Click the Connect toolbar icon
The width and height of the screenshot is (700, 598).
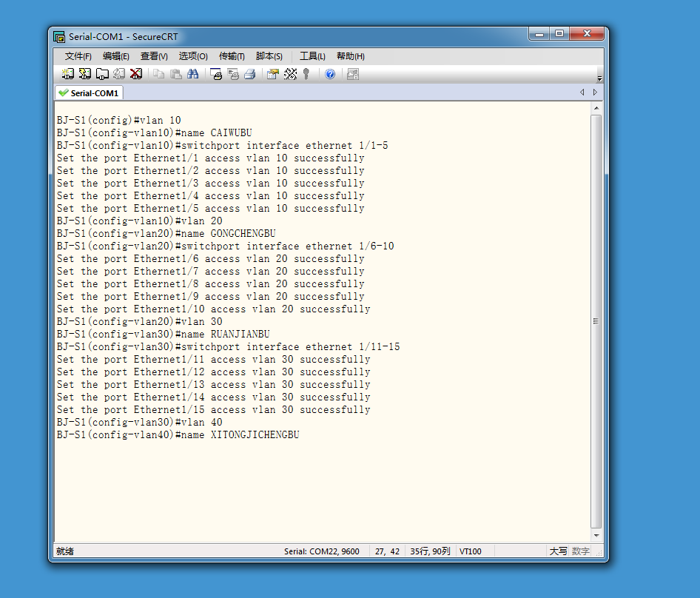(68, 74)
